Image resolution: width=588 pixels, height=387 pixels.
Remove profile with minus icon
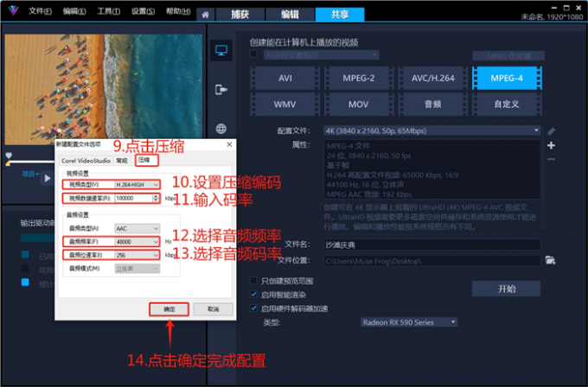click(x=551, y=159)
